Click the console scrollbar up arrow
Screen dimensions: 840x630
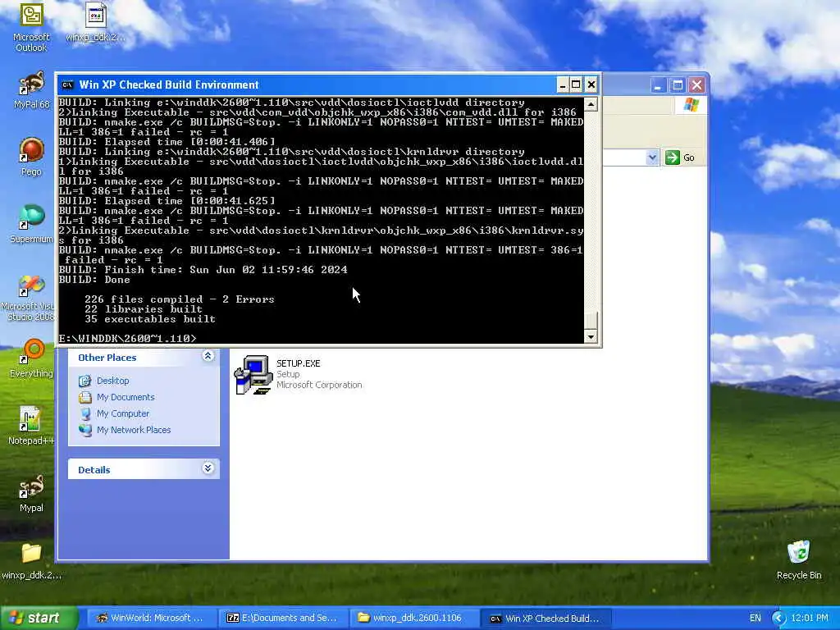(591, 104)
